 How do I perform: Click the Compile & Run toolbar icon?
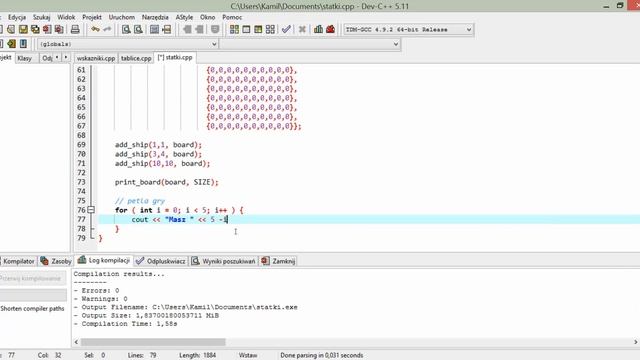(258, 29)
